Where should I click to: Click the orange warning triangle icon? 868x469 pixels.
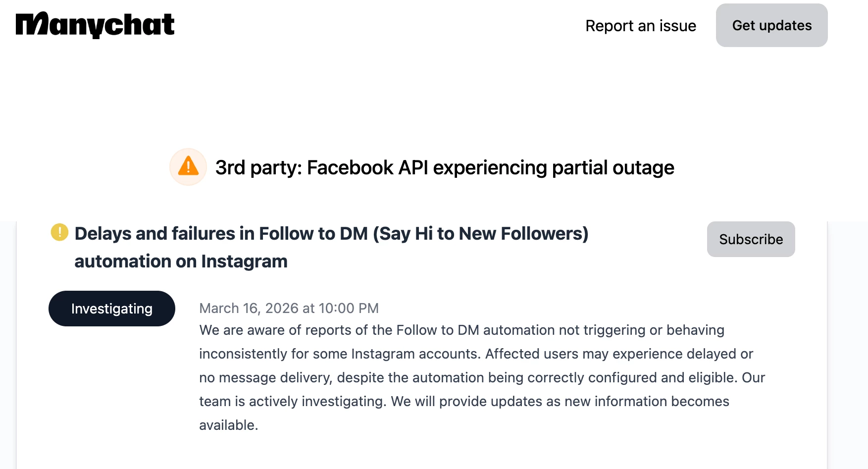188,166
